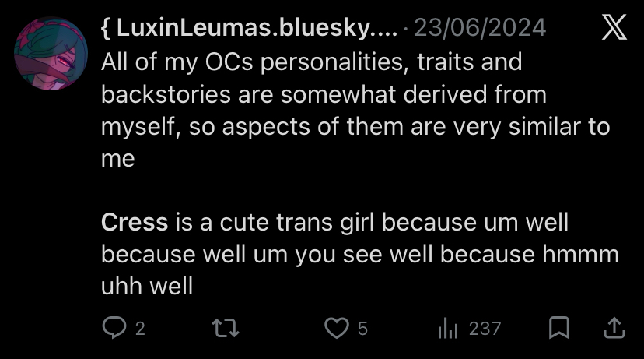
Task: Bookmark this tweet with the bookmark icon
Action: [558, 329]
